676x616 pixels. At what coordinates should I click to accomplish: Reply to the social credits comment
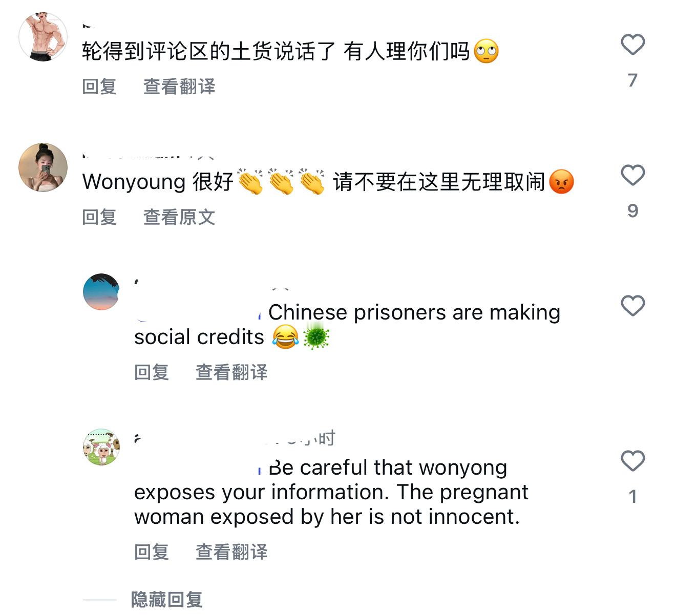152,372
